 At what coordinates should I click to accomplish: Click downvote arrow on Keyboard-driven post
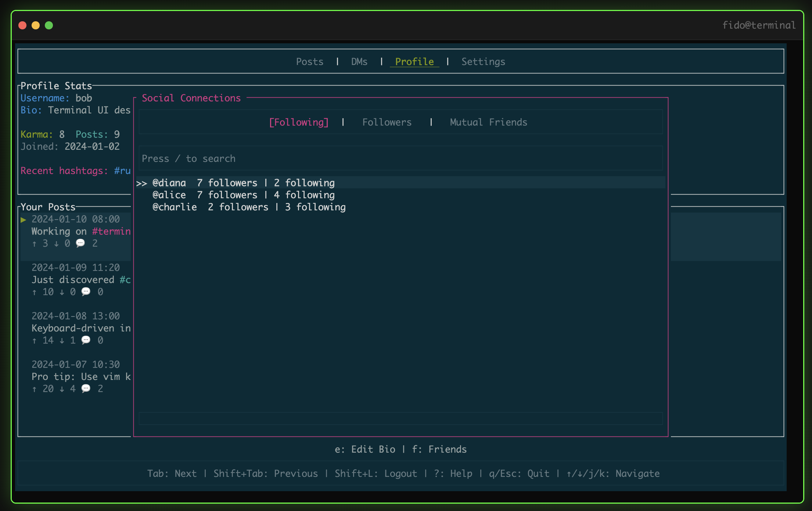[x=62, y=341]
